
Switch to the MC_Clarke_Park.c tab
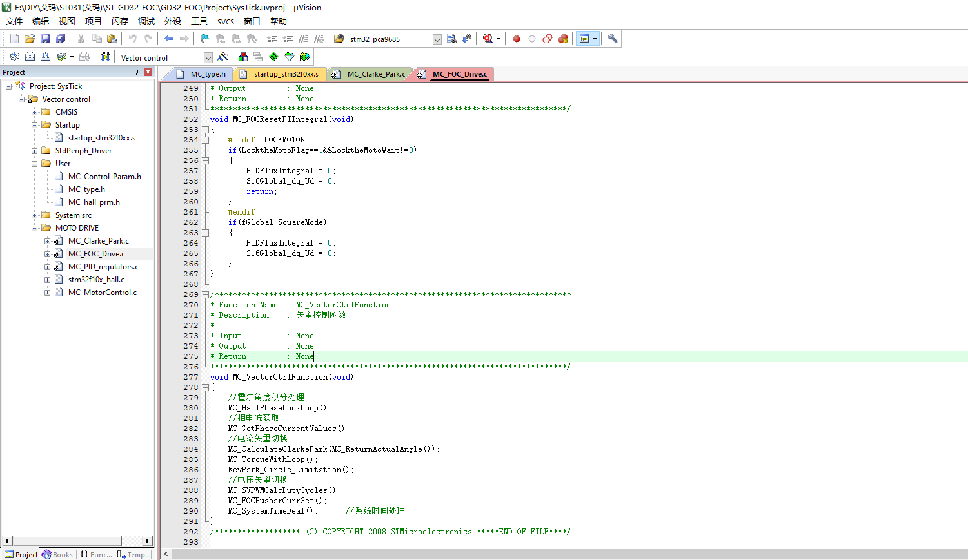click(x=370, y=74)
